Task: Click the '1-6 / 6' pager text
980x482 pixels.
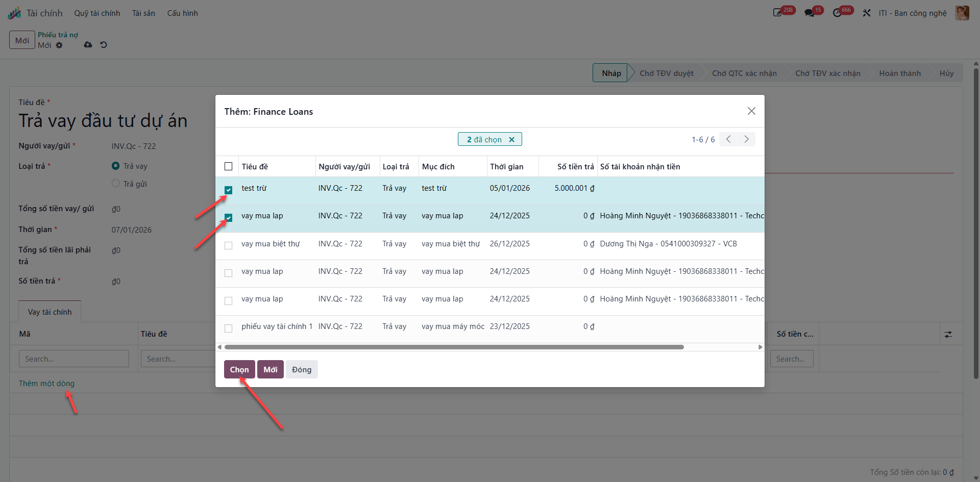Action: (x=703, y=140)
